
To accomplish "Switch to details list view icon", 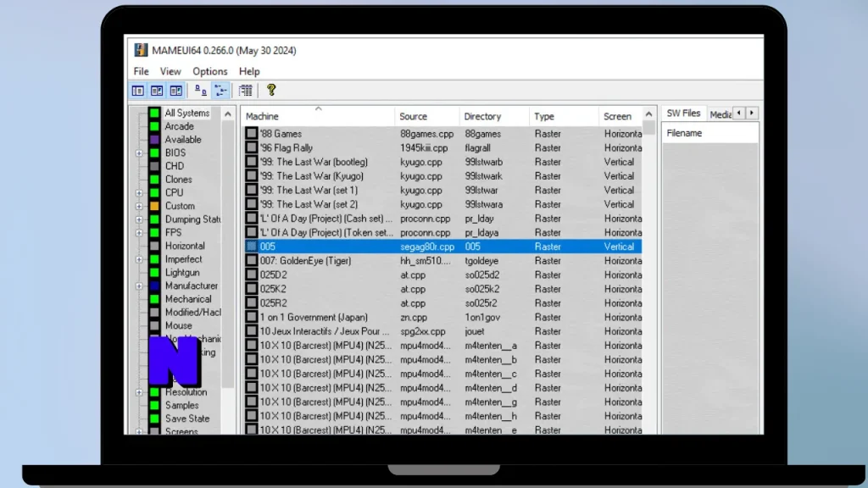I will click(246, 91).
